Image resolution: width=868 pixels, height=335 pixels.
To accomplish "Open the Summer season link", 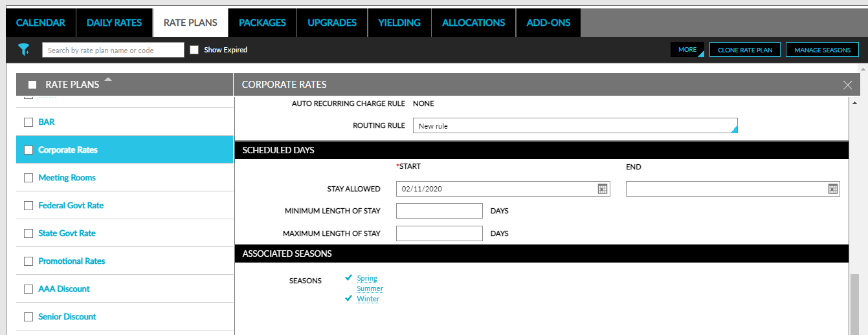I will click(x=370, y=288).
